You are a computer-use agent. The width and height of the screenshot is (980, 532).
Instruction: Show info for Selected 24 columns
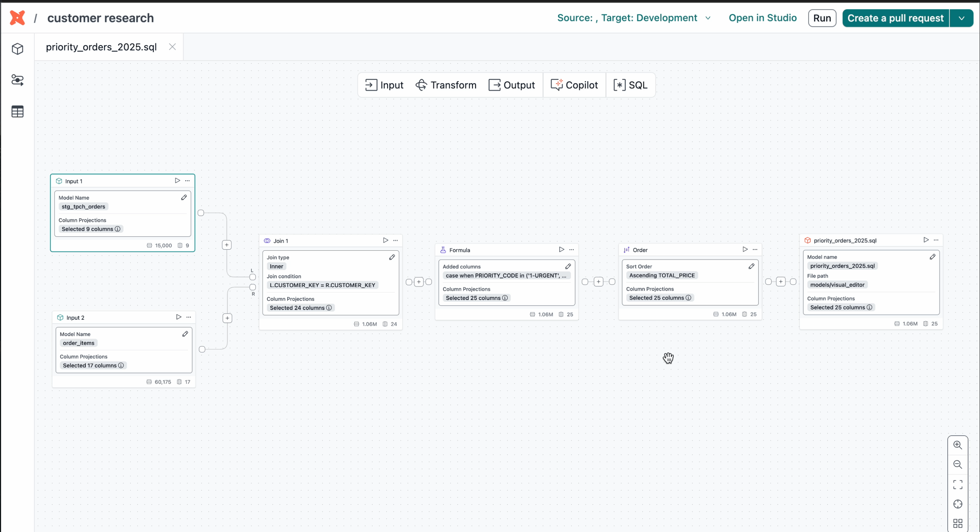(x=329, y=308)
